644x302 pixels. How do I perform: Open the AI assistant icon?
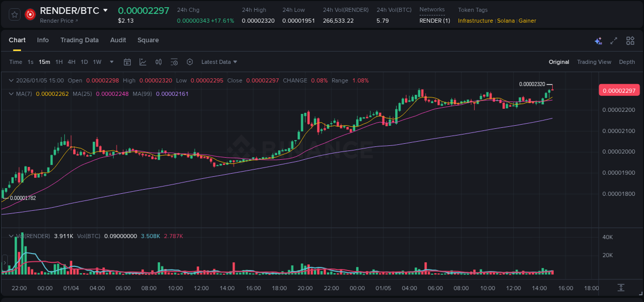[x=598, y=40]
